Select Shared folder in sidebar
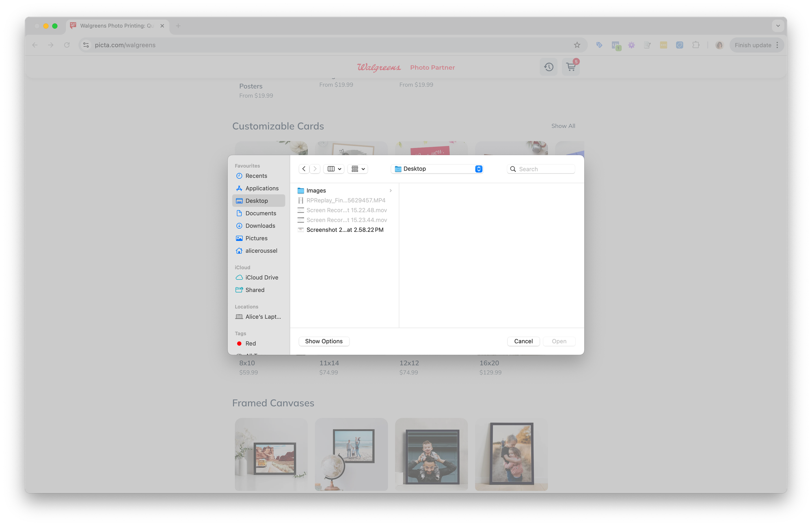The image size is (812, 526). [x=255, y=290]
